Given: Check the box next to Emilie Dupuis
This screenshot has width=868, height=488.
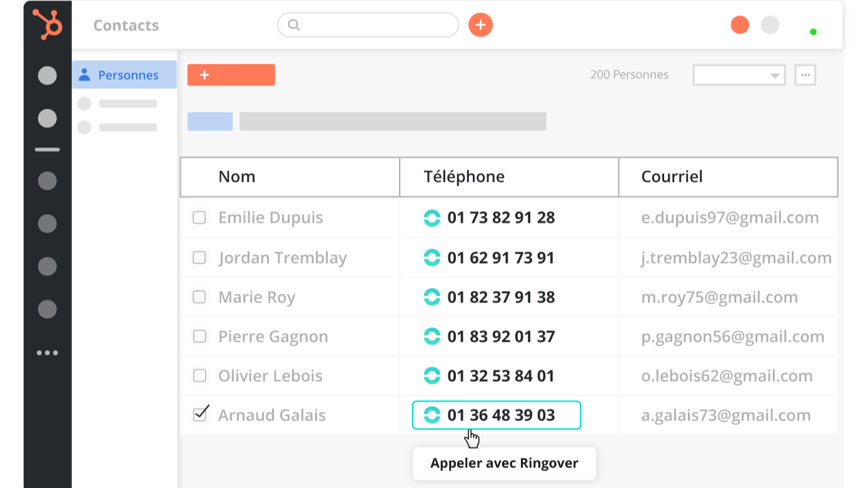Looking at the screenshot, I should [x=199, y=217].
